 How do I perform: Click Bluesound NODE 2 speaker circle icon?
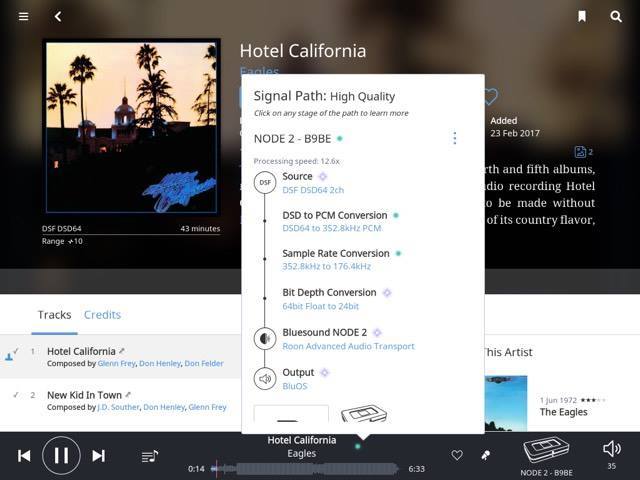pos(265,338)
